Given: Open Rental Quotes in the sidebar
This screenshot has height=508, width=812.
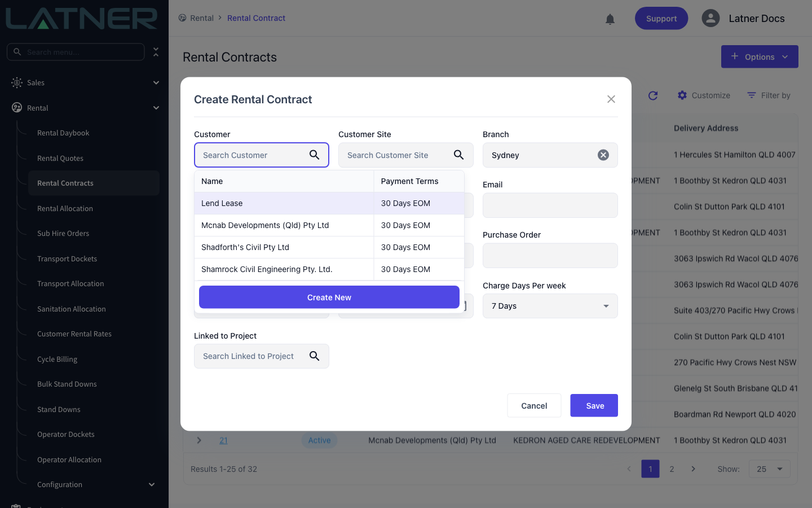Looking at the screenshot, I should point(60,159).
